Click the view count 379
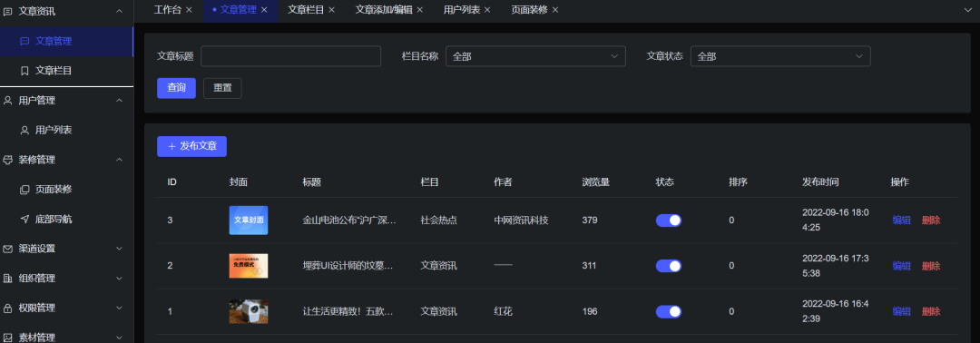The height and width of the screenshot is (343, 980). (x=590, y=220)
